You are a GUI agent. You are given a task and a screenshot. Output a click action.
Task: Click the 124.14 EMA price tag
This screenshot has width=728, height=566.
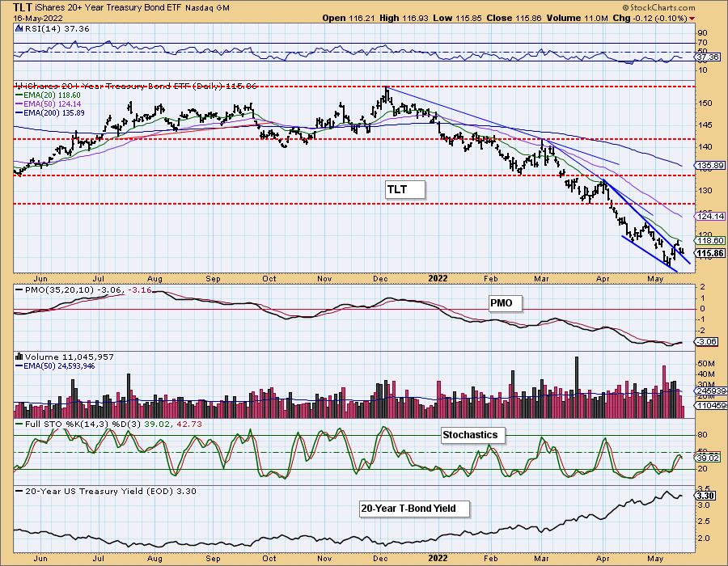tap(710, 216)
